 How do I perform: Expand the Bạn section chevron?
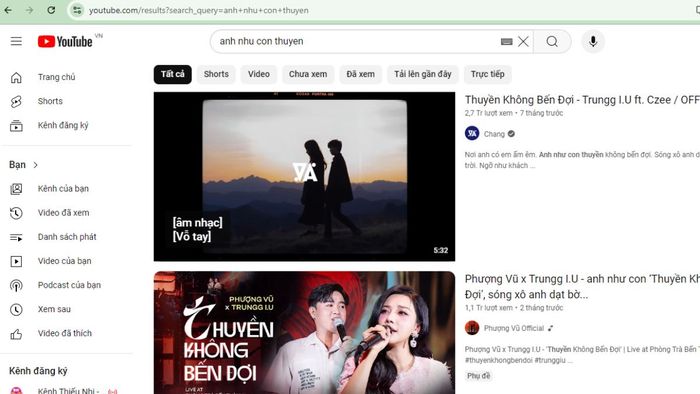point(35,165)
